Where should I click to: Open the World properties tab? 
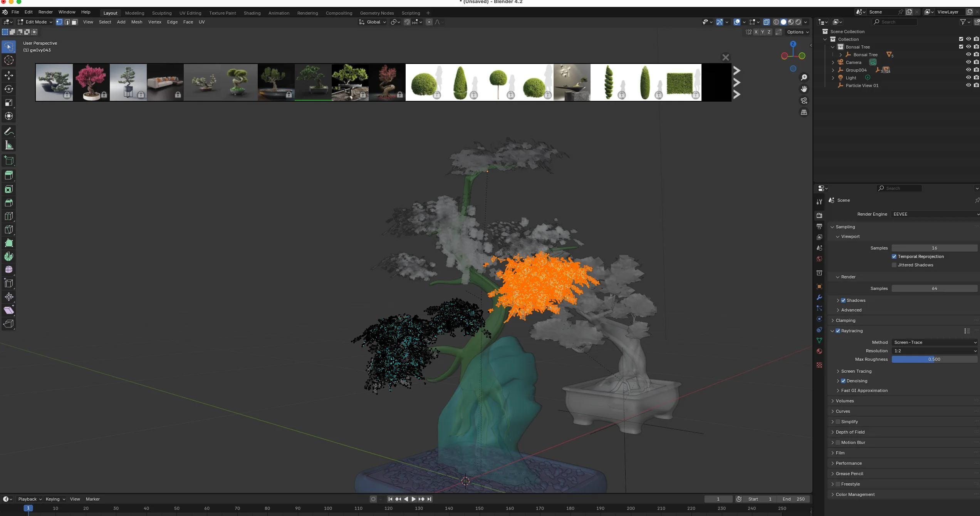tap(819, 259)
